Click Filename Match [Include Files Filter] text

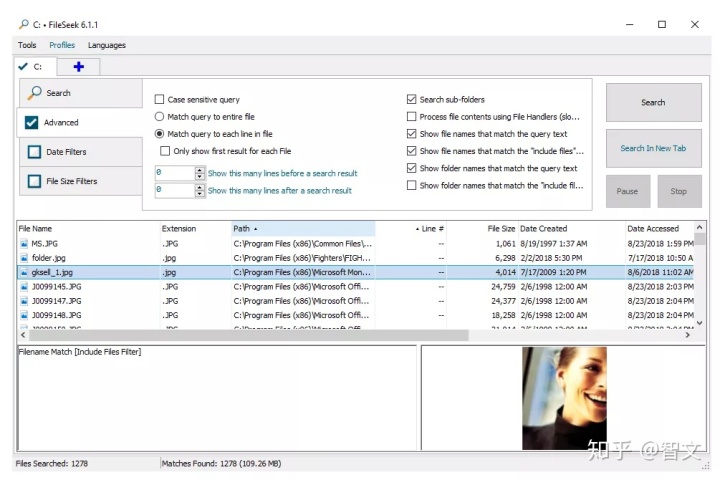80,352
